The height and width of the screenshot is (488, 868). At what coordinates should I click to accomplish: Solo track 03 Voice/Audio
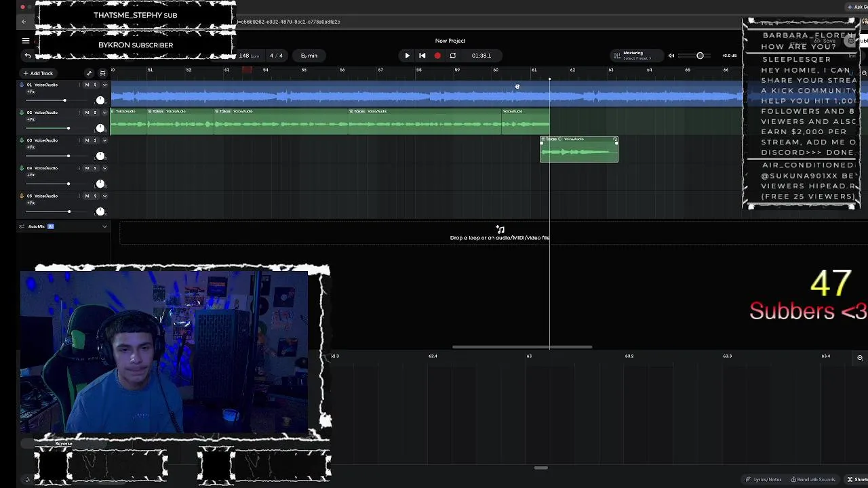(x=95, y=140)
